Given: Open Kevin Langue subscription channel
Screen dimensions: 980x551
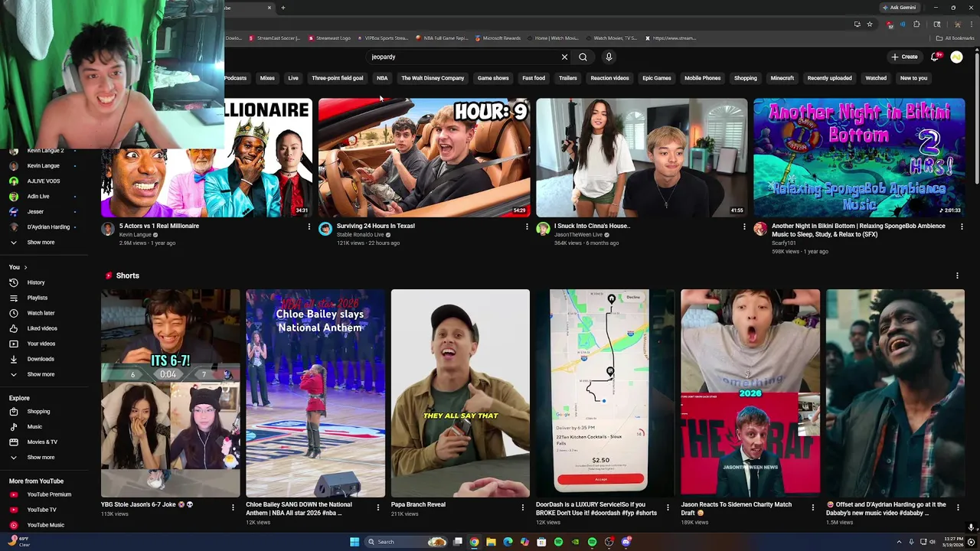Looking at the screenshot, I should tap(43, 166).
